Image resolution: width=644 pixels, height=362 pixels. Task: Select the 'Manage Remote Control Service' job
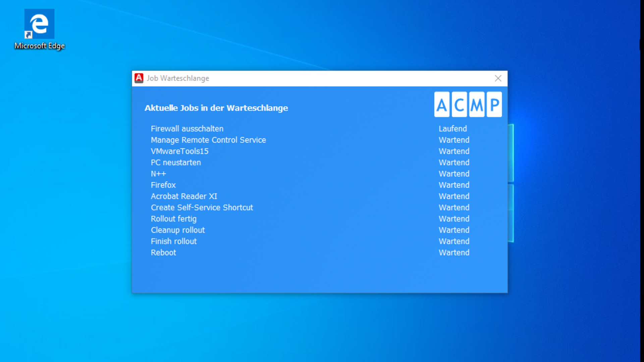[208, 140]
